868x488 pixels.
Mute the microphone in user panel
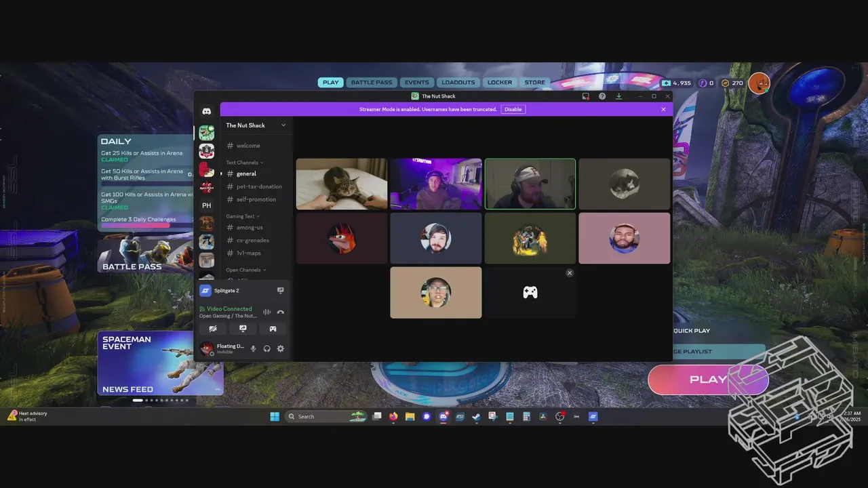click(x=253, y=348)
